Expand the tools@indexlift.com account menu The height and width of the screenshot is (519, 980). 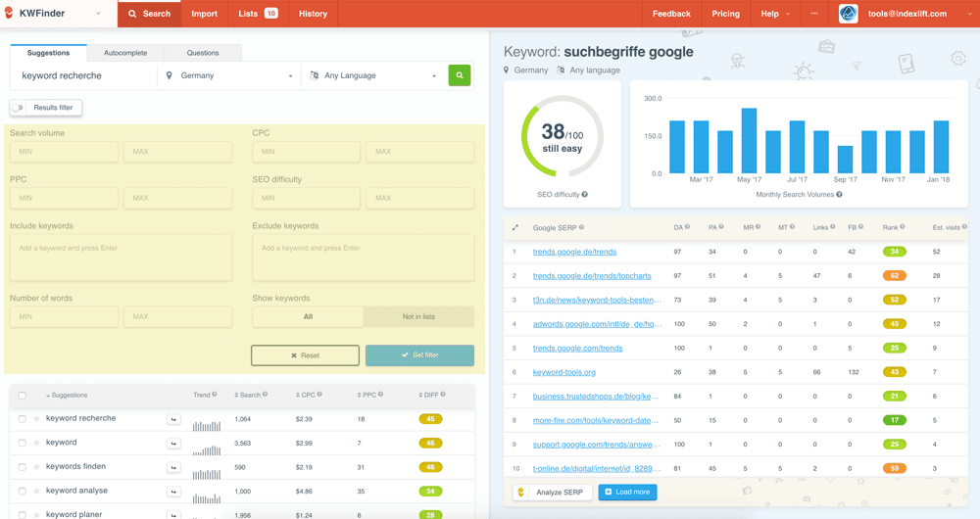969,13
